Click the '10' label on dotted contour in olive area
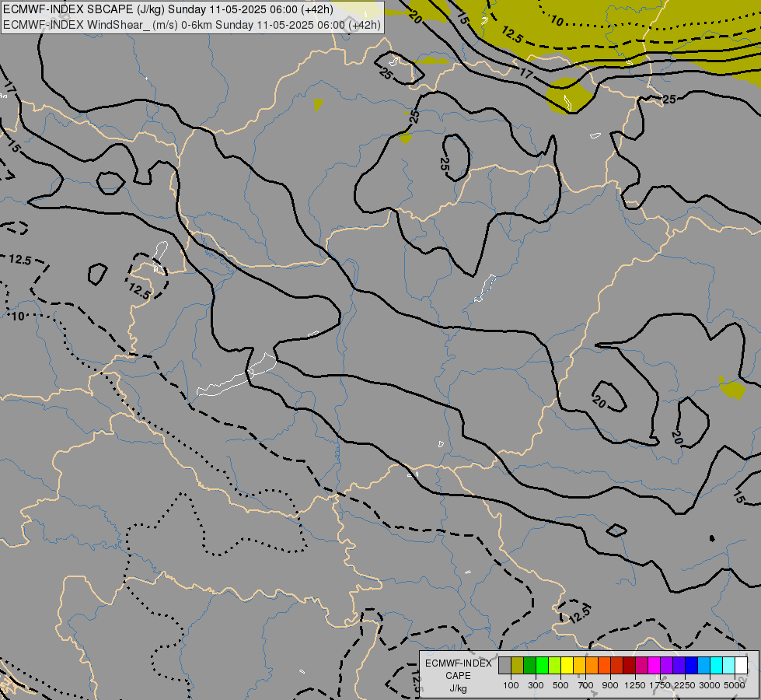 [557, 21]
